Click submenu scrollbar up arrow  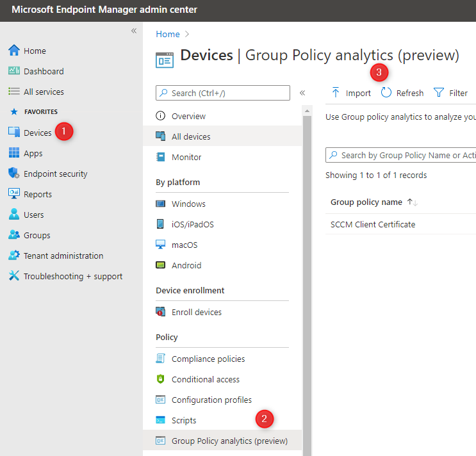308,111
